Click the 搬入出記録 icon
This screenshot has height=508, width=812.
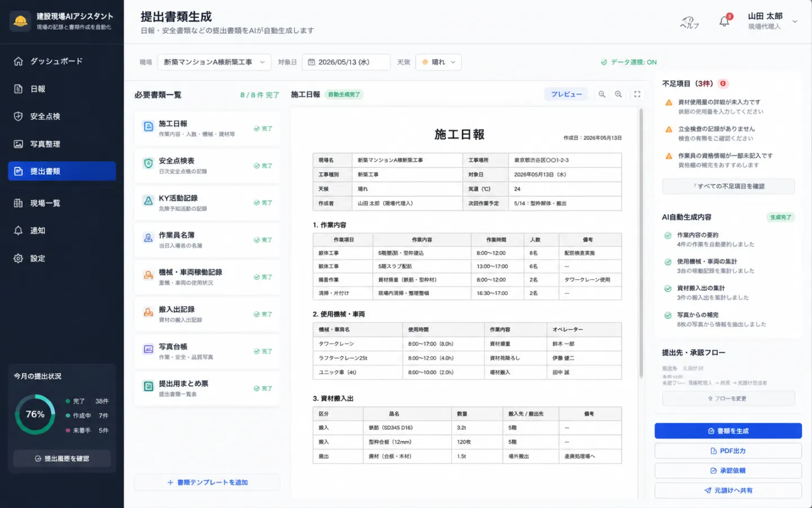pos(148,312)
